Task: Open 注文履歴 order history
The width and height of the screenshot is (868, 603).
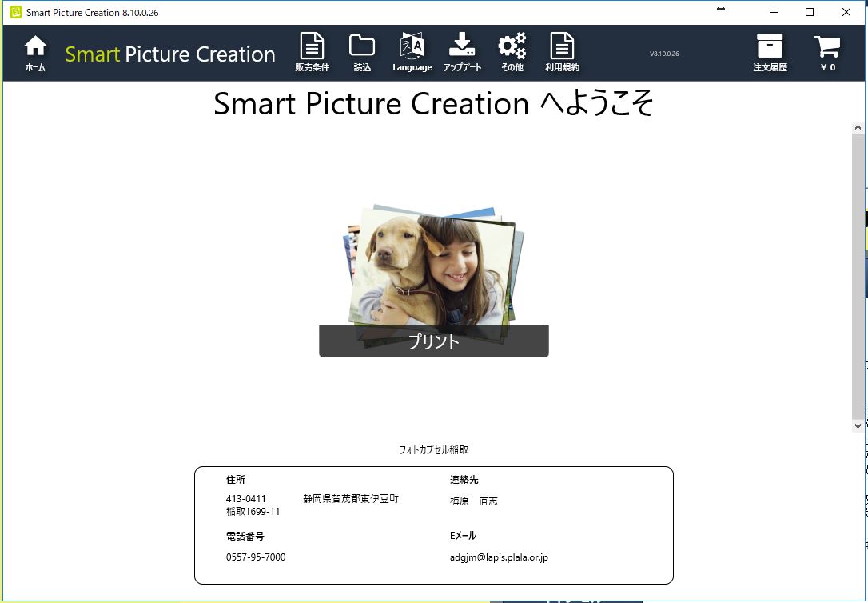Action: [x=770, y=53]
